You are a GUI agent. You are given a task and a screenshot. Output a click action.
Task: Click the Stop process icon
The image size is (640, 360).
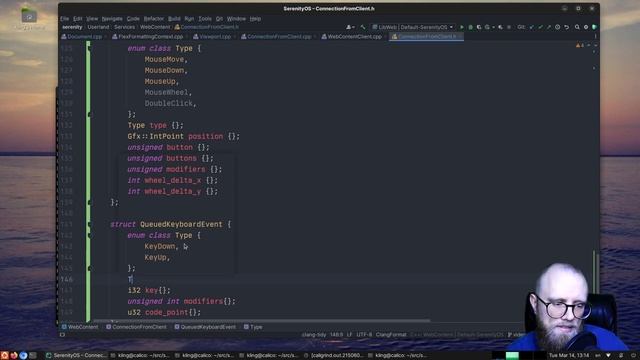click(x=509, y=27)
